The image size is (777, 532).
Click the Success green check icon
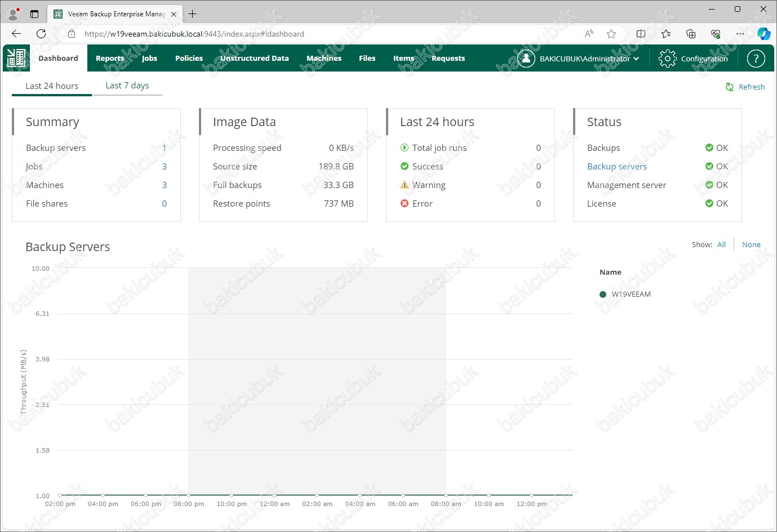point(405,166)
